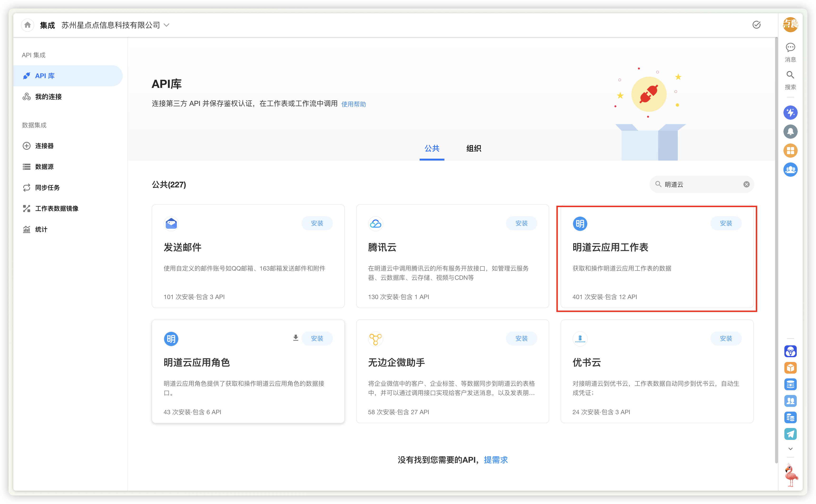Expand the chevron below the right sidebar apps
This screenshot has height=504, width=816.
[x=790, y=449]
